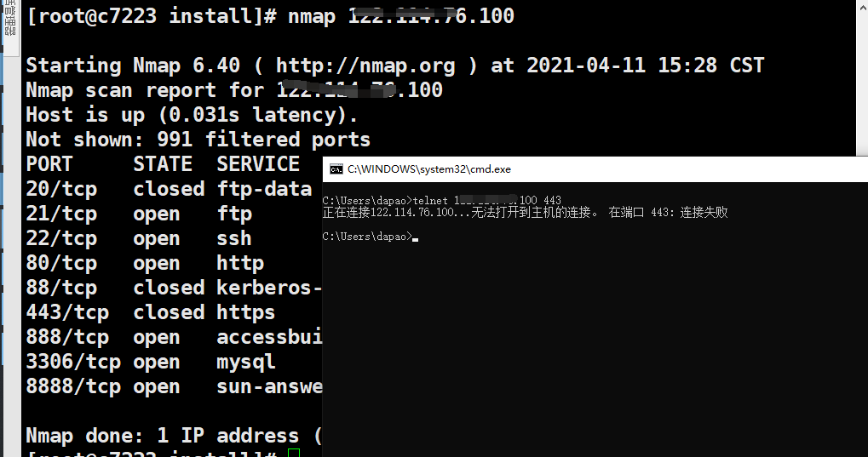This screenshot has width=868, height=457.
Task: Click the telnet command line in cmd
Action: [442, 200]
